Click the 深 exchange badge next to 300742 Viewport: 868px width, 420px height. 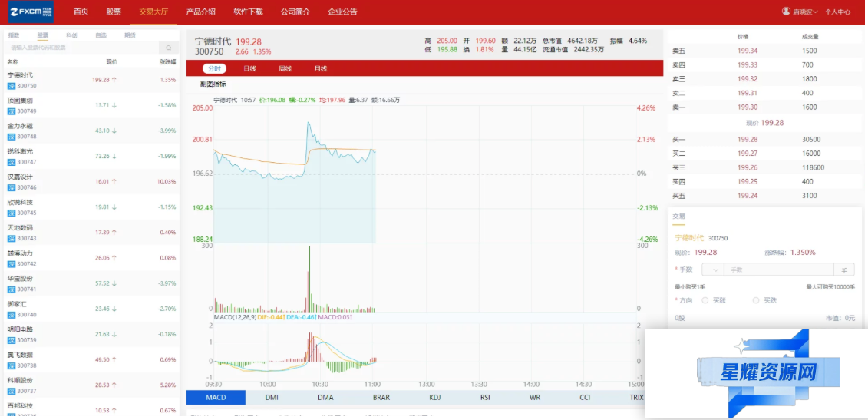11,264
